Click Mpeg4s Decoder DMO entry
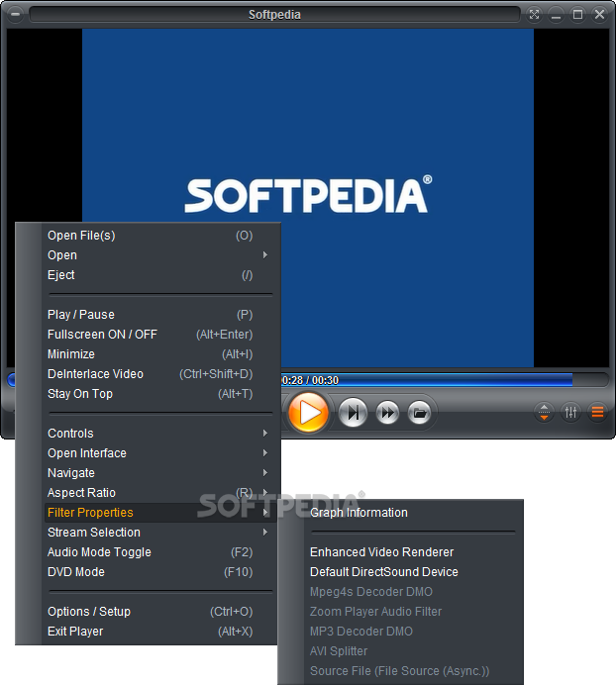Viewport: 616px width, 685px height. (x=413, y=592)
